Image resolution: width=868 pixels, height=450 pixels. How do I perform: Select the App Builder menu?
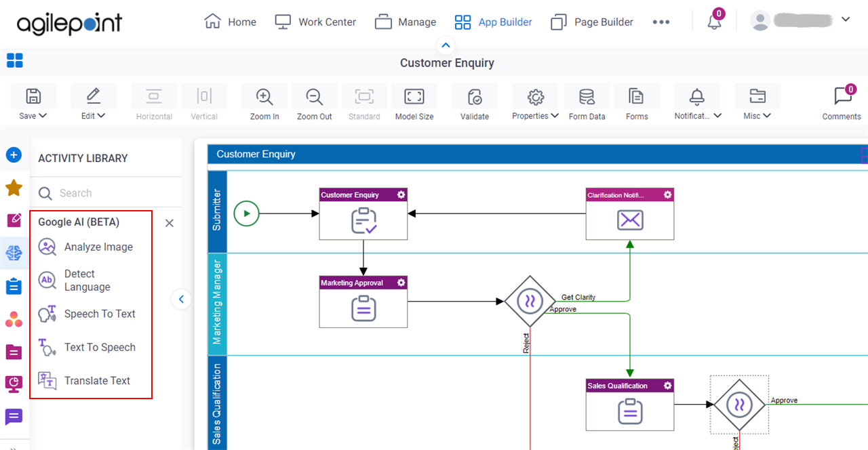[x=493, y=22]
